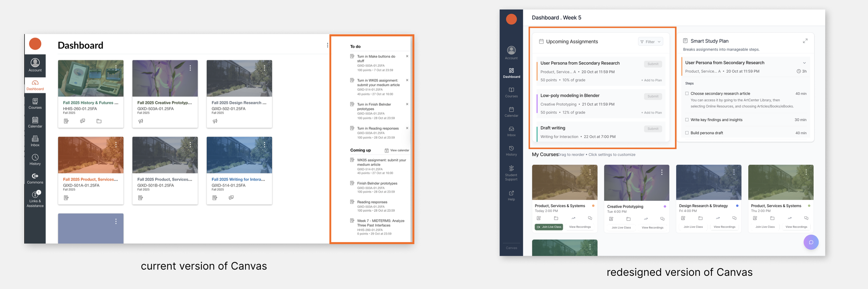
Task: Click the GIXD-501A orange course card thumbnail
Action: click(91, 155)
